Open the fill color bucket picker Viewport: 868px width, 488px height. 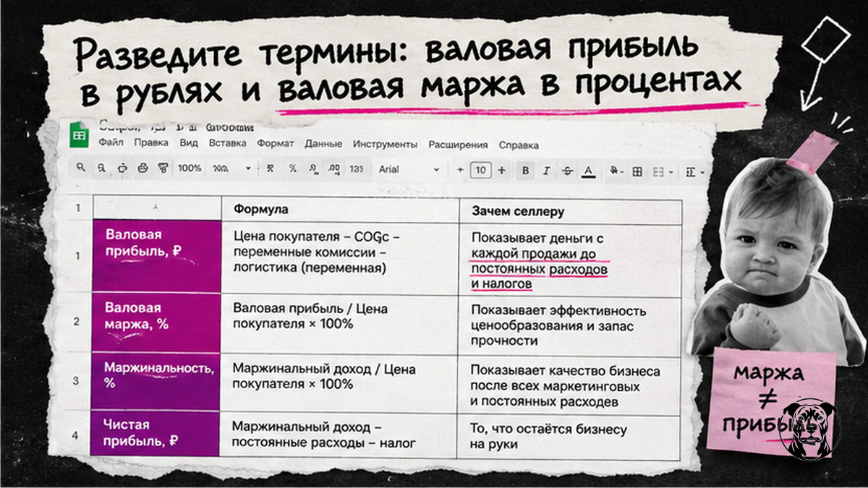click(616, 171)
